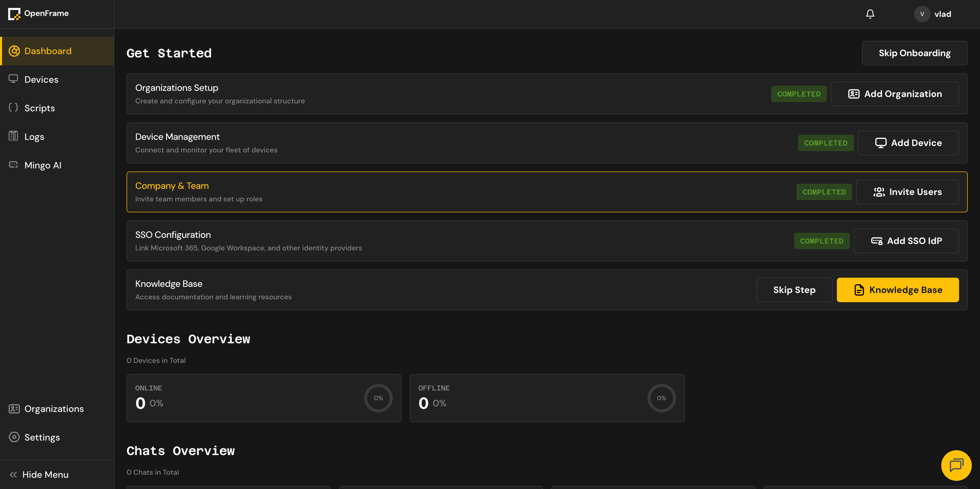
Task: Click the Invite Users button
Action: tap(907, 192)
